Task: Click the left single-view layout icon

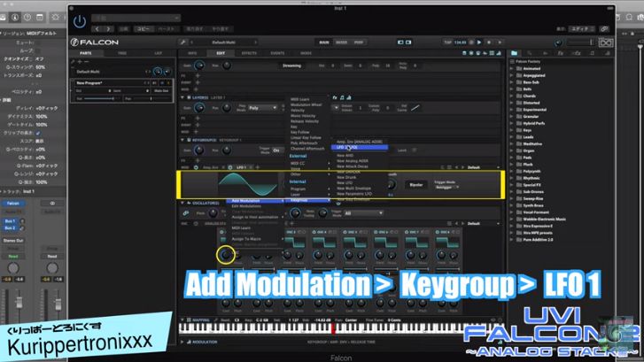Action: click(x=400, y=42)
